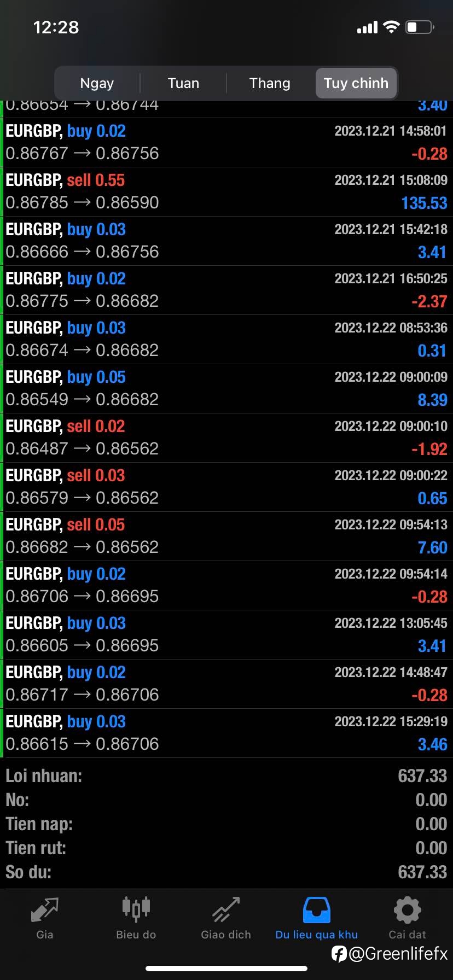
Task: Tap the battery indicator in status bar
Action: coord(420,27)
